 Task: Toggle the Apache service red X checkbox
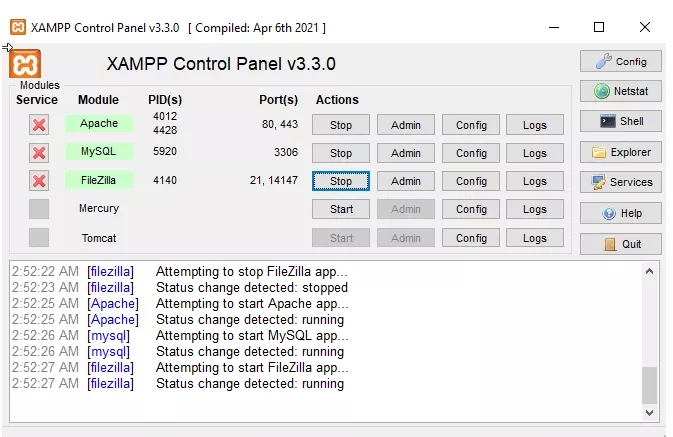[39, 125]
